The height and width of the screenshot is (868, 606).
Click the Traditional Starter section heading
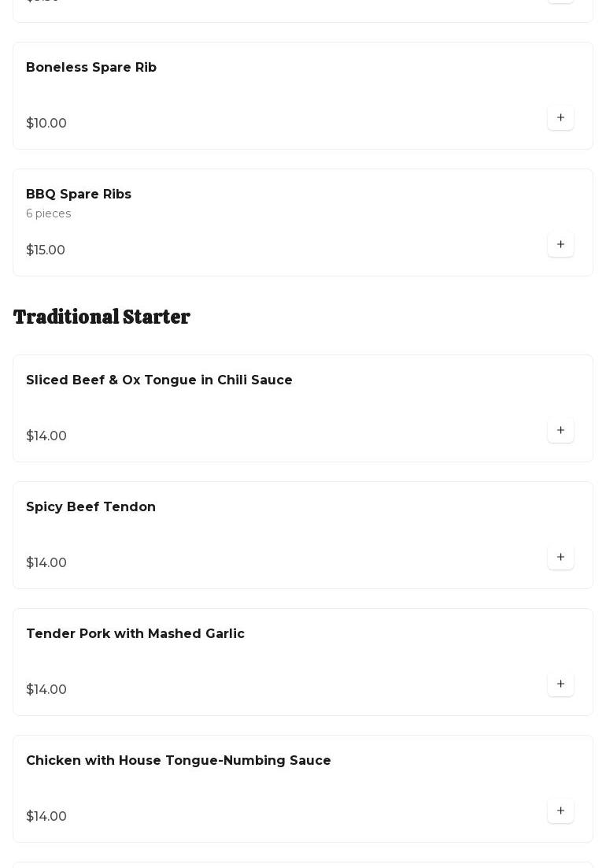pos(102,317)
